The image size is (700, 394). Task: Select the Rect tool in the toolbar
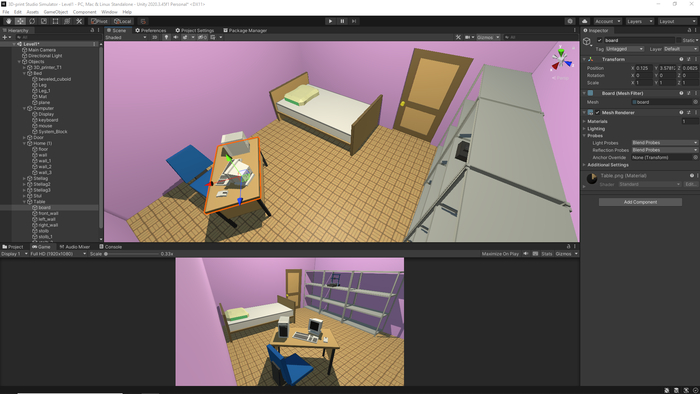pos(55,21)
